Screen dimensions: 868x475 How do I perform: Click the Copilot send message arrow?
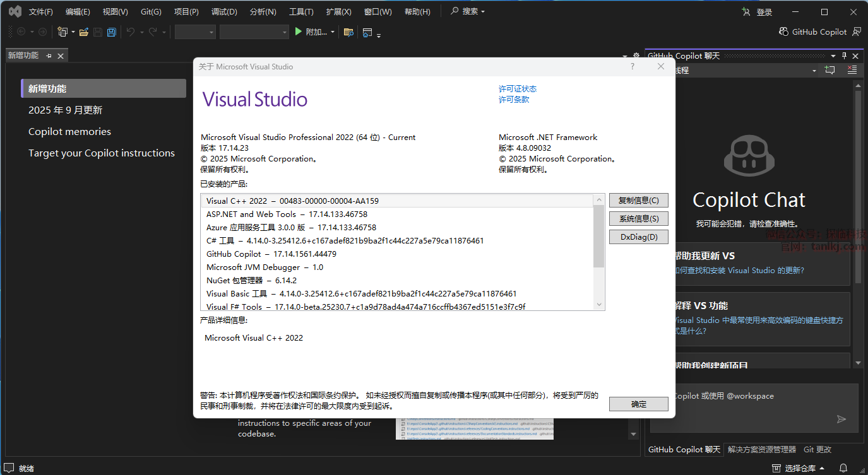coord(841,419)
